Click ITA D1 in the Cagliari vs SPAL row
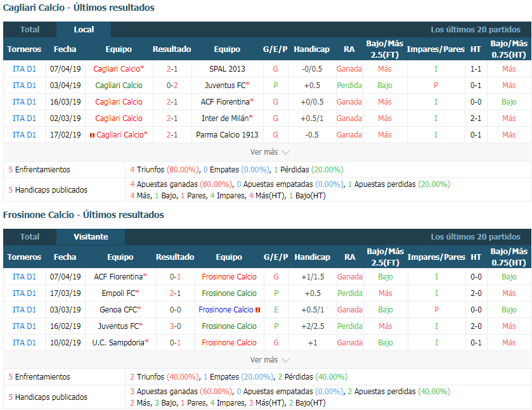This screenshot has width=532, height=410. point(24,69)
